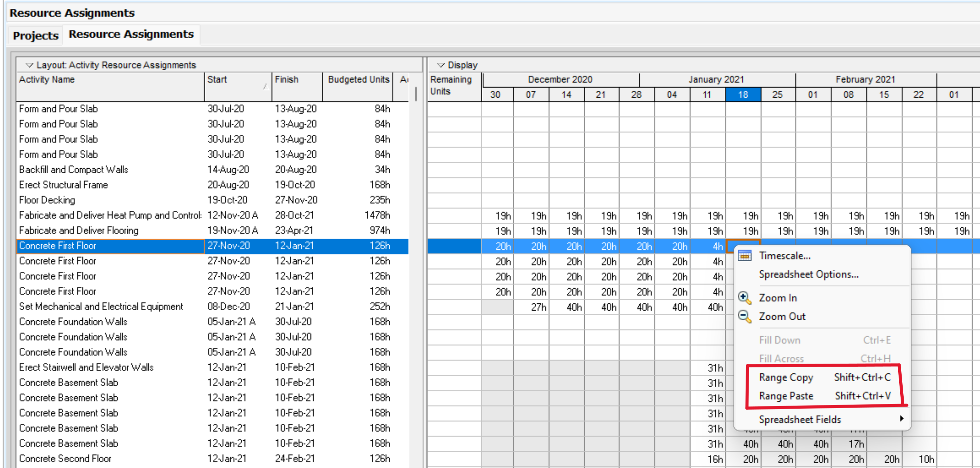Click sort arrow in Start column header

point(265,87)
